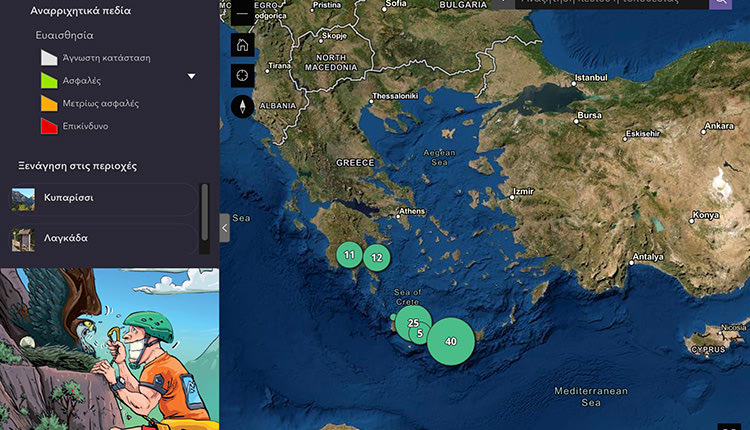Click the CYPRUS country label
Image resolution: width=750 pixels, height=430 pixels.
708,350
